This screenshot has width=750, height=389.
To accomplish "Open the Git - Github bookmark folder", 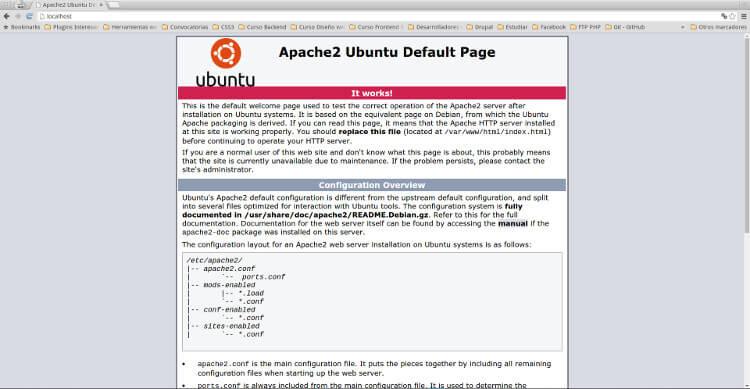I will click(625, 27).
